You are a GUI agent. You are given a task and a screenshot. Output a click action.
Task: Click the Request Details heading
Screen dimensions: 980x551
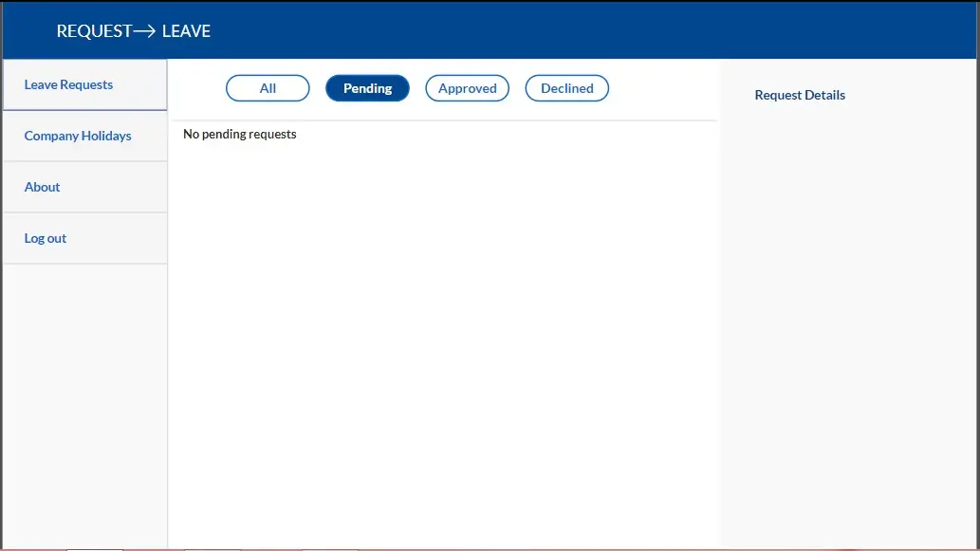click(800, 95)
